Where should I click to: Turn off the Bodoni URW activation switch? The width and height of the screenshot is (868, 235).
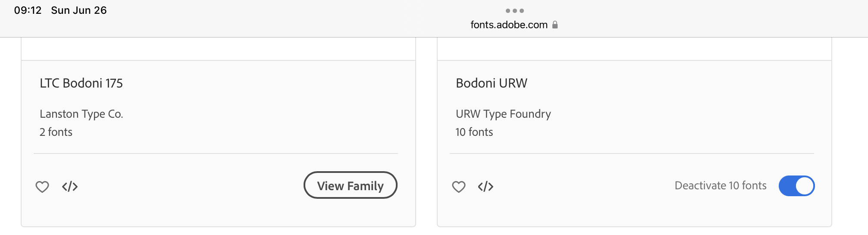pyautogui.click(x=796, y=186)
